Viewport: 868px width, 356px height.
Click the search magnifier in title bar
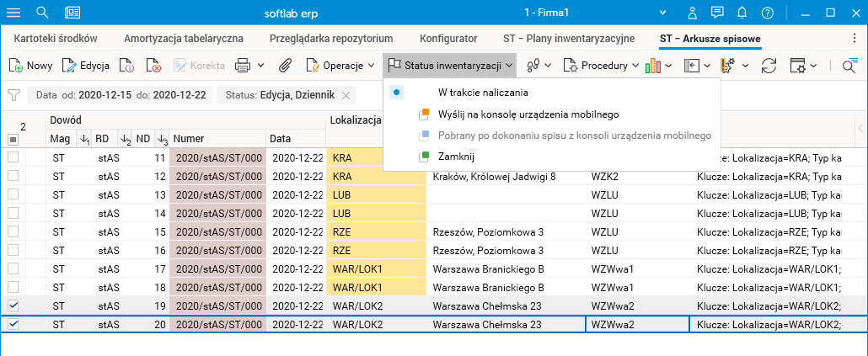click(42, 12)
